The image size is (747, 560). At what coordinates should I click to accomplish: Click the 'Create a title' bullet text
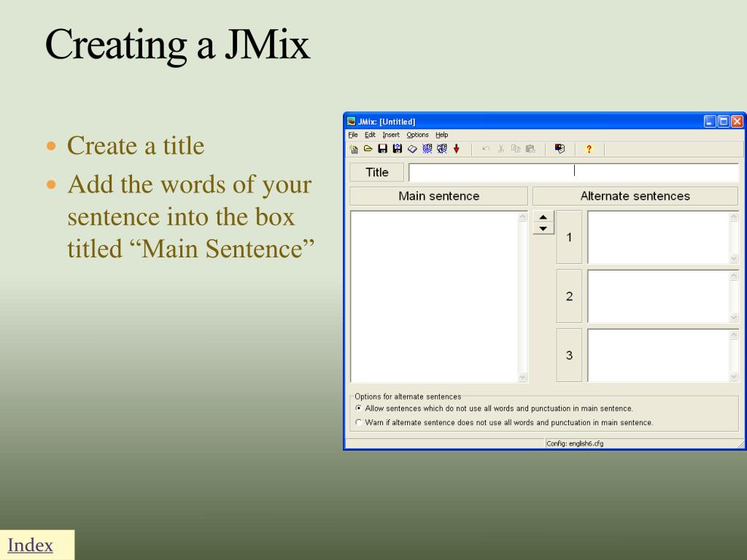pyautogui.click(x=136, y=146)
